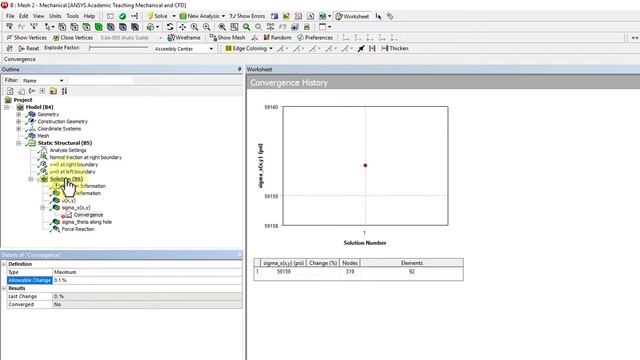Viewport: 640px width, 360px height.
Task: Open the Help menu
Action: pyautogui.click(x=89, y=16)
